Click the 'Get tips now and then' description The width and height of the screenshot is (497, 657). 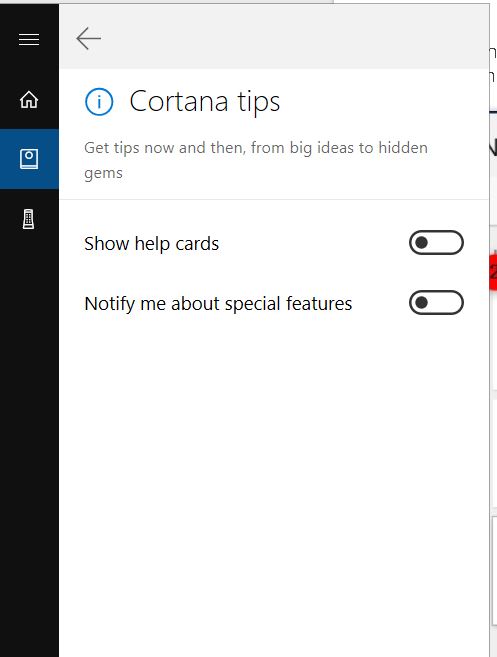tap(256, 160)
